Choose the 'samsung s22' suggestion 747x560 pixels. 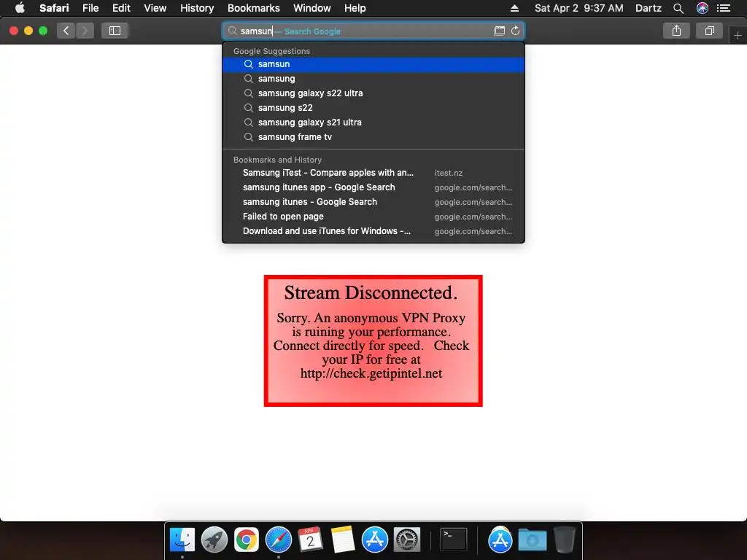click(373, 108)
